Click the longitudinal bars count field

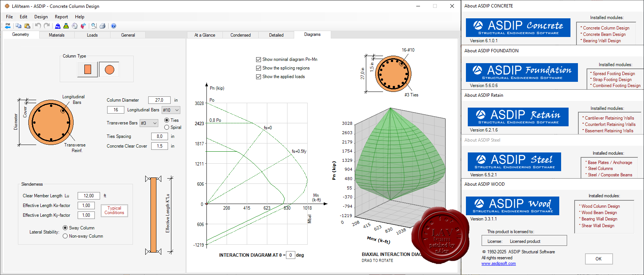[116, 110]
